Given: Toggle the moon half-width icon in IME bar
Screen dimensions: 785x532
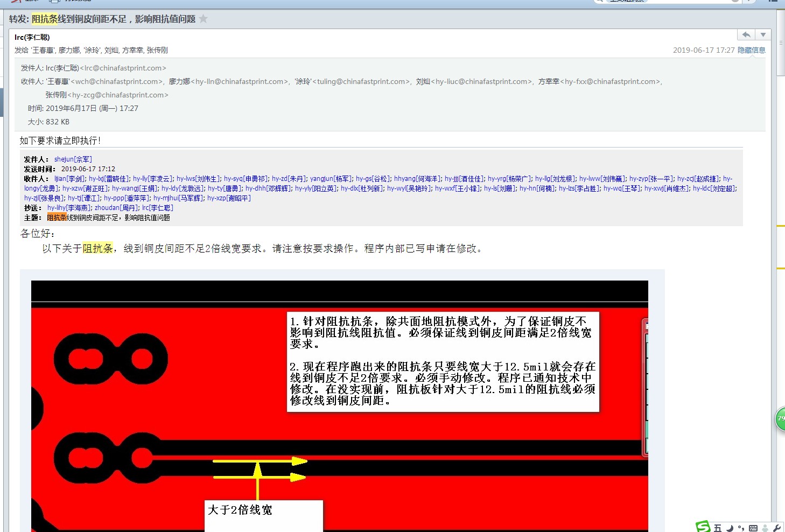Looking at the screenshot, I should (x=730, y=528).
